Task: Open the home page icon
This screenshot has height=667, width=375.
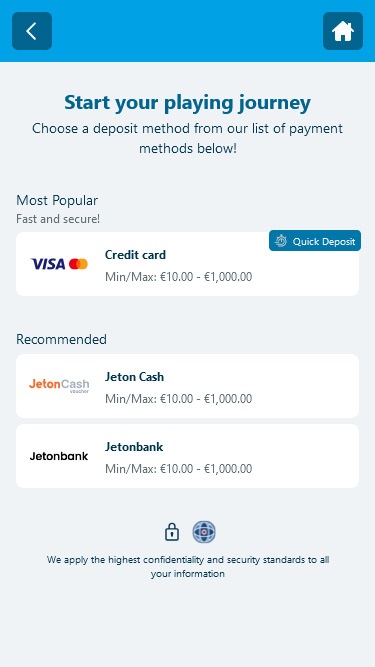Action: point(343,31)
